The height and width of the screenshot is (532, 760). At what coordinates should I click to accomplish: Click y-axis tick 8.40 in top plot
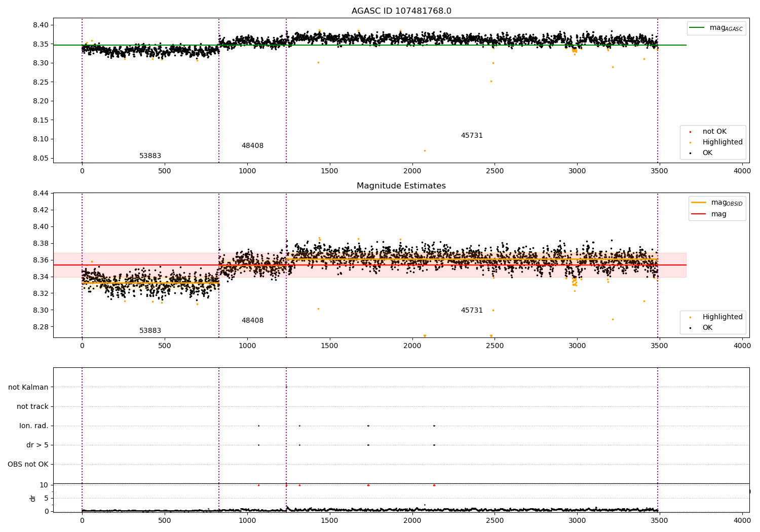coord(41,25)
